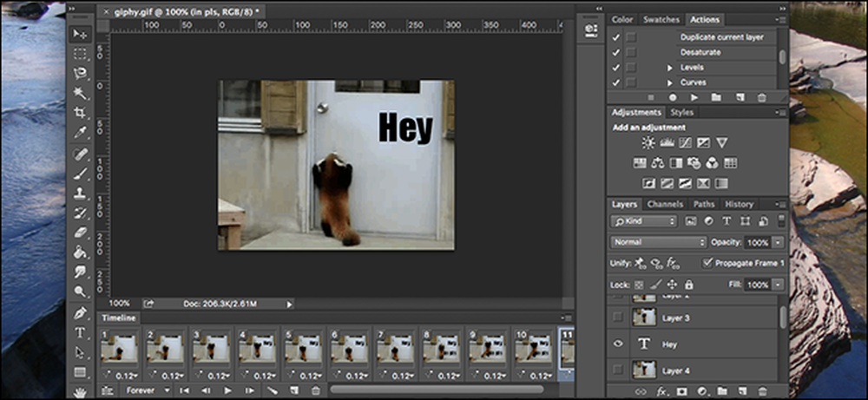
Task: Switch to the Color tab
Action: 622,19
